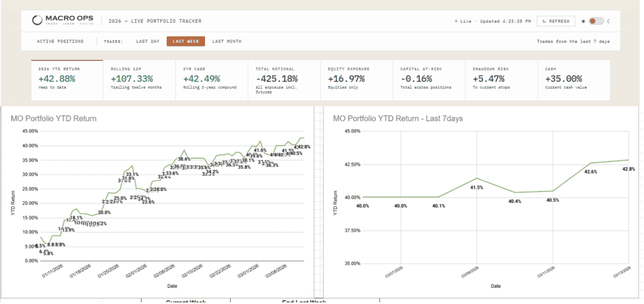The width and height of the screenshot is (644, 304).
Task: Click the Drawdown Risk metric card
Action: coord(501,80)
